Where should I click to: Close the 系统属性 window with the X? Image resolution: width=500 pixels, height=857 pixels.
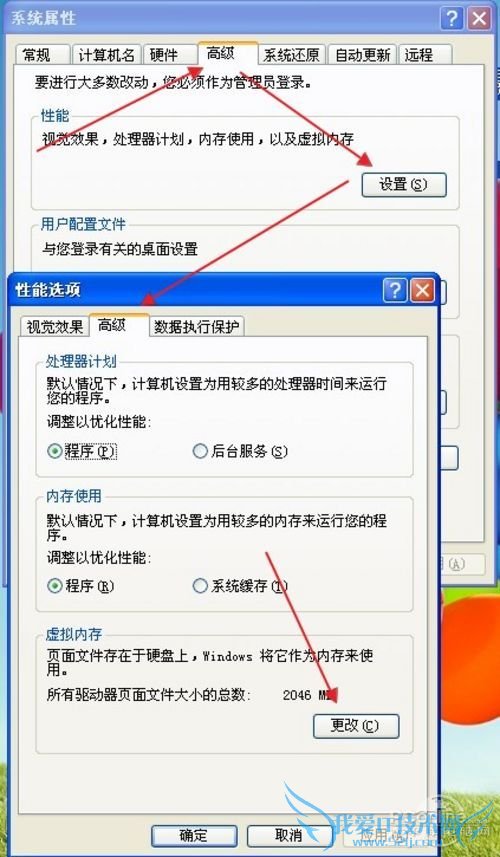(x=480, y=20)
